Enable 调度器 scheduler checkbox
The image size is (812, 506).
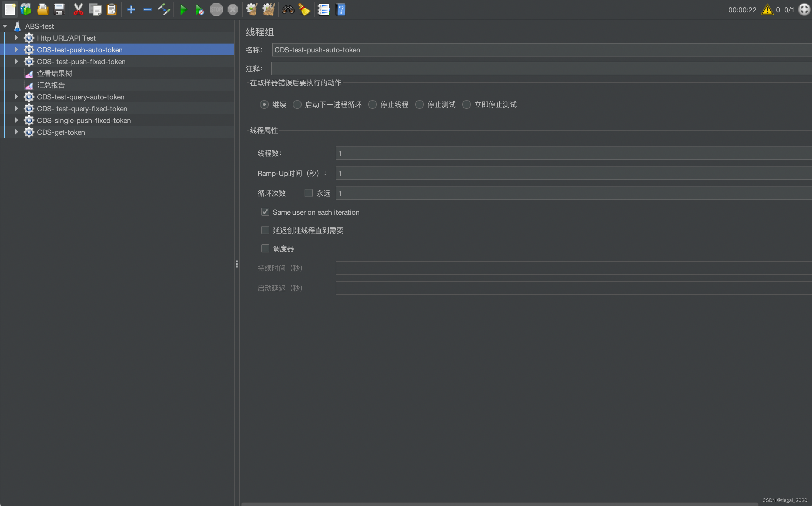pyautogui.click(x=265, y=248)
